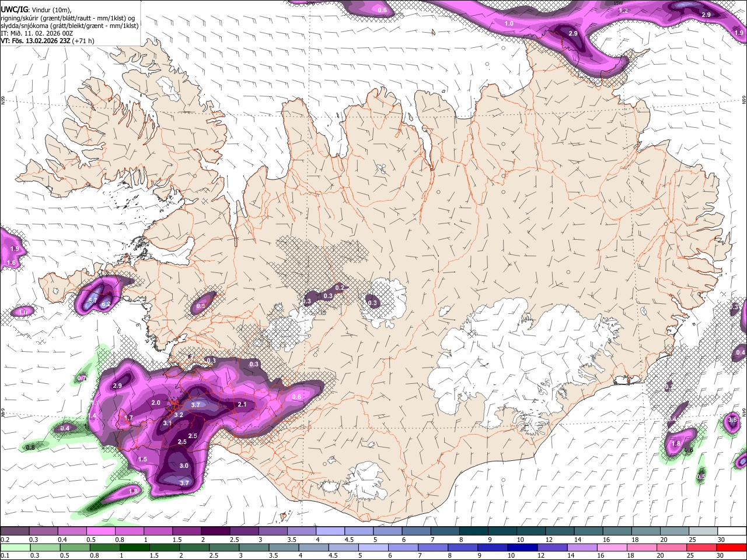Image resolution: width=747 pixels, height=560 pixels.
Task: Pick the white 30+ upper-scale swatch
Action: click(x=732, y=531)
